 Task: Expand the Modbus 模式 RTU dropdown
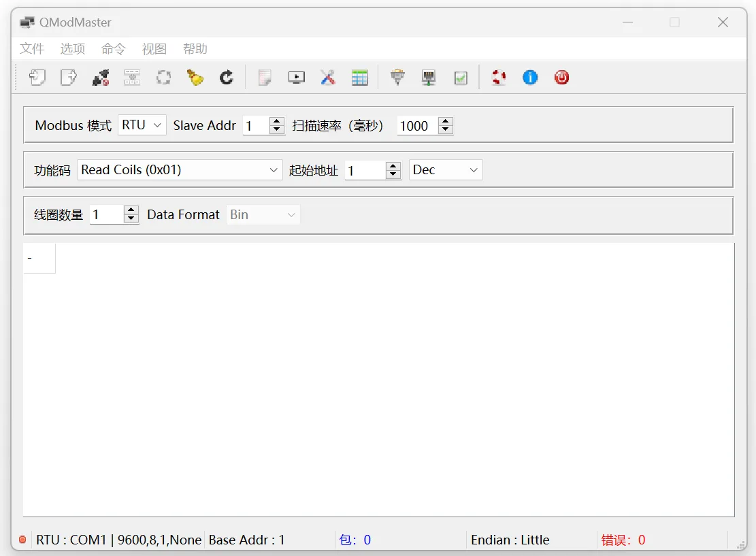click(142, 125)
